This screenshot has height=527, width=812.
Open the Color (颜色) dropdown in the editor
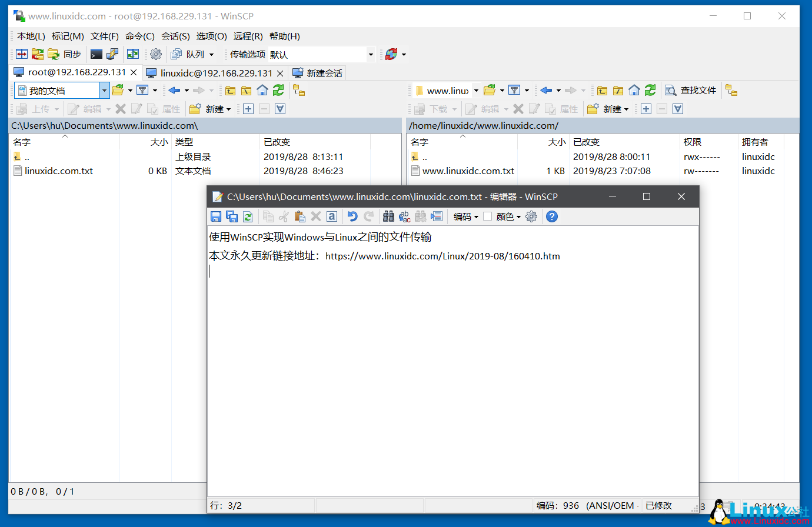(x=508, y=216)
